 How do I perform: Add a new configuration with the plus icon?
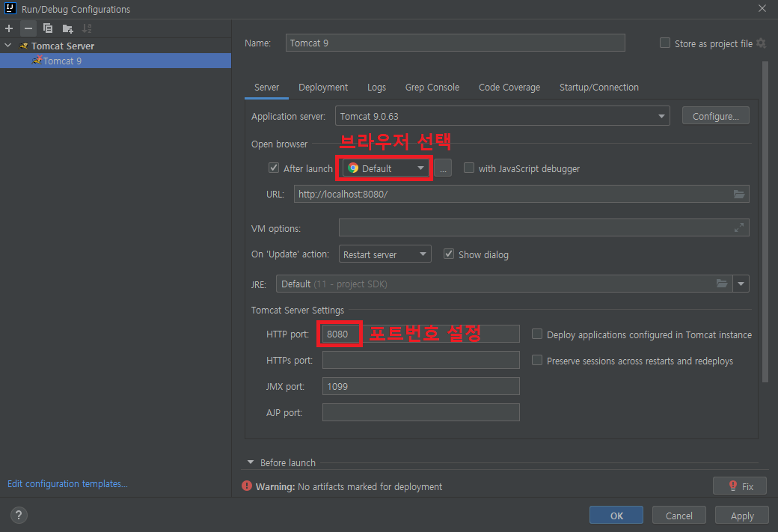click(9, 28)
